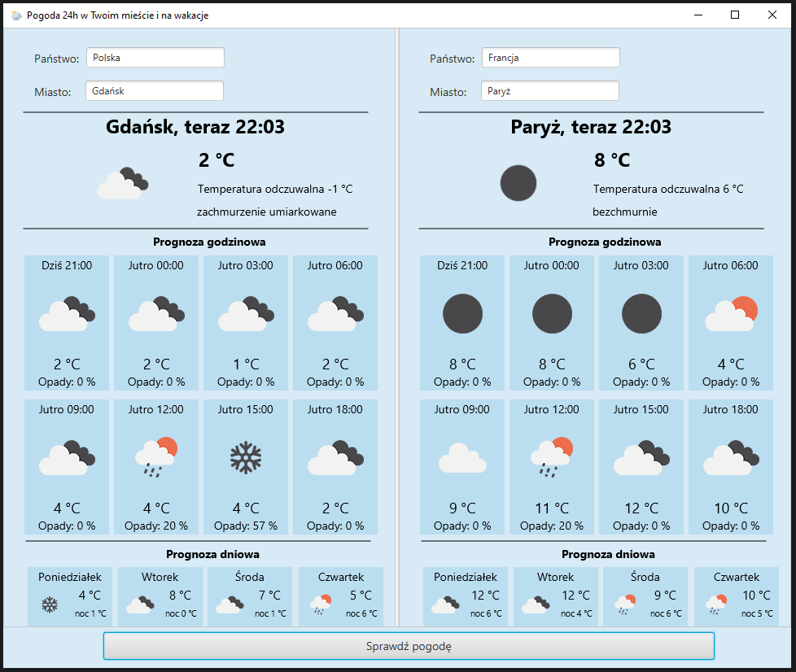Click Gdańsk snowflake icon for Jutro 15:00
The image size is (796, 672).
(246, 458)
